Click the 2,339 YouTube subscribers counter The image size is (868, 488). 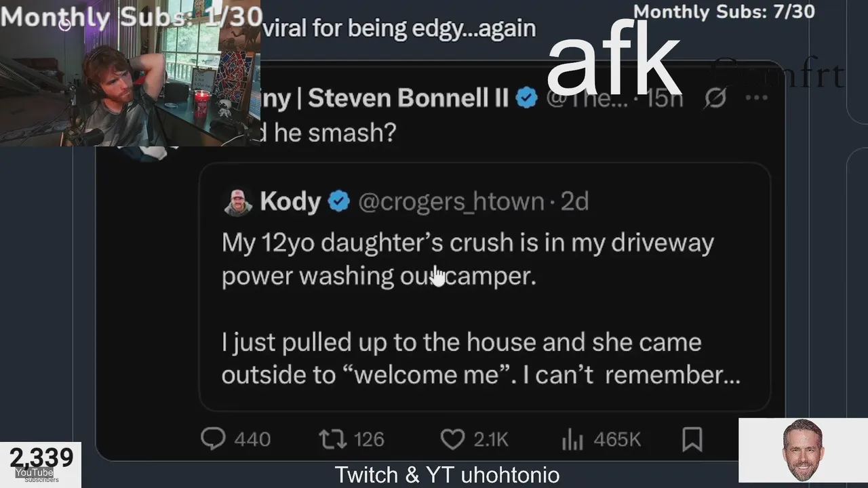tap(41, 464)
